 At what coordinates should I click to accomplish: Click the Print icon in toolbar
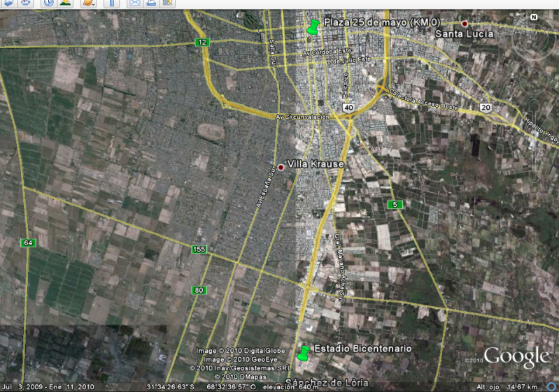point(151,3)
